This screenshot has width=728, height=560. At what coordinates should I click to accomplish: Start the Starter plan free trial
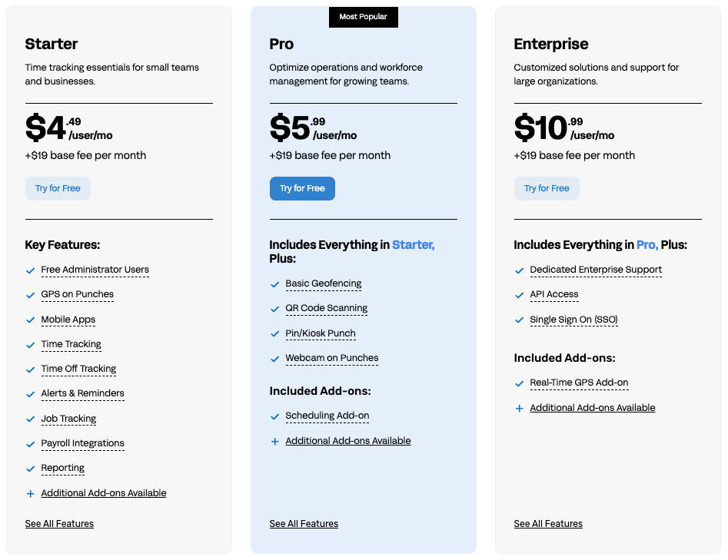click(x=58, y=188)
